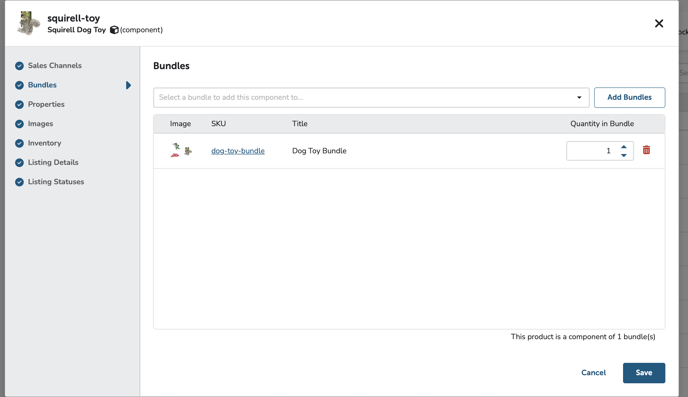Click the component of 1 bundle(s) note
This screenshot has width=688, height=397.
click(x=583, y=336)
